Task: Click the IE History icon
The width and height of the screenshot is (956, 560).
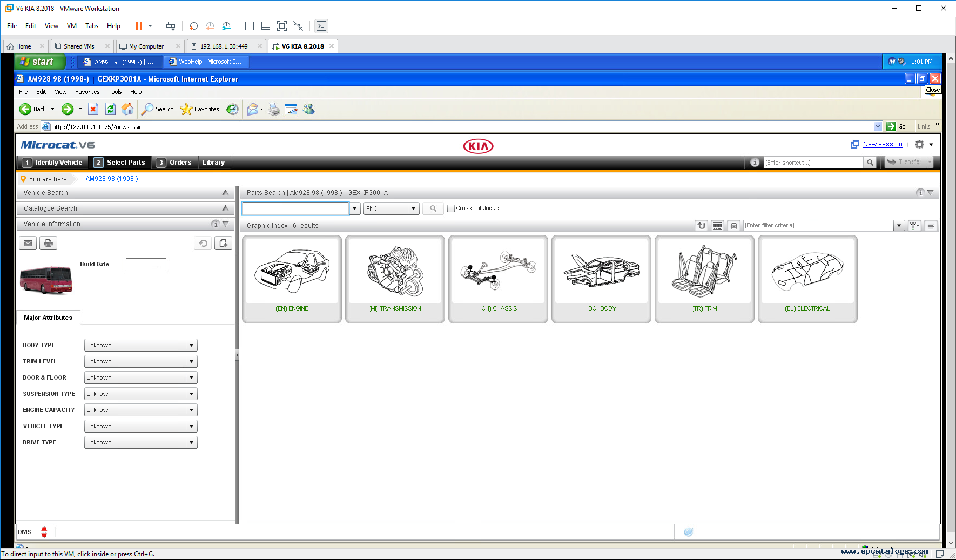Action: click(232, 109)
